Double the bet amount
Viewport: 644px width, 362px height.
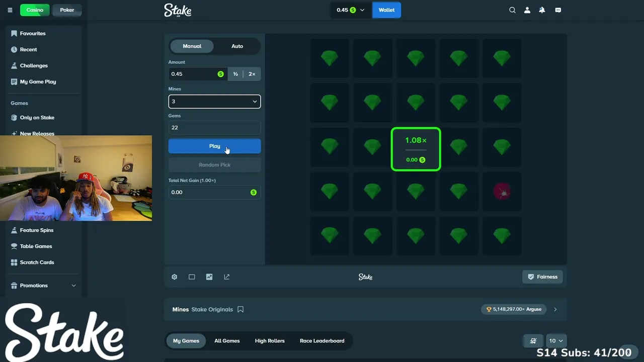[252, 74]
